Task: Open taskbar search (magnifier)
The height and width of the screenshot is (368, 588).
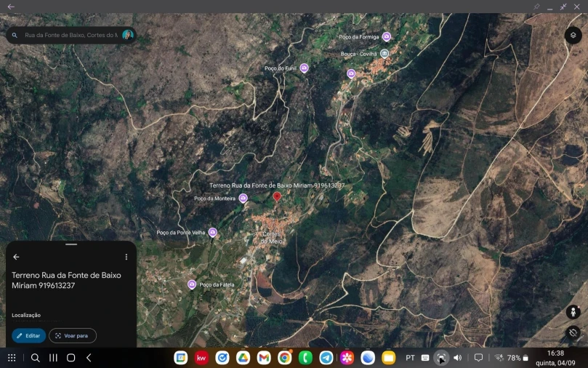Action: [35, 358]
